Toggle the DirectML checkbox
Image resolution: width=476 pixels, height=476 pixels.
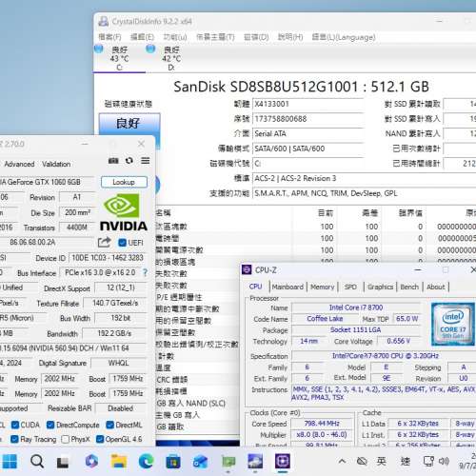109,425
